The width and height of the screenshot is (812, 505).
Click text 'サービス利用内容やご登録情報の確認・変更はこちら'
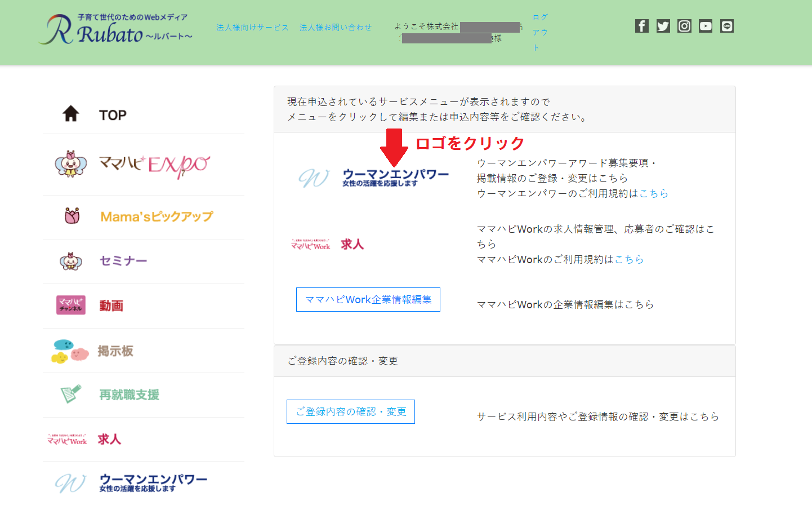click(x=598, y=417)
